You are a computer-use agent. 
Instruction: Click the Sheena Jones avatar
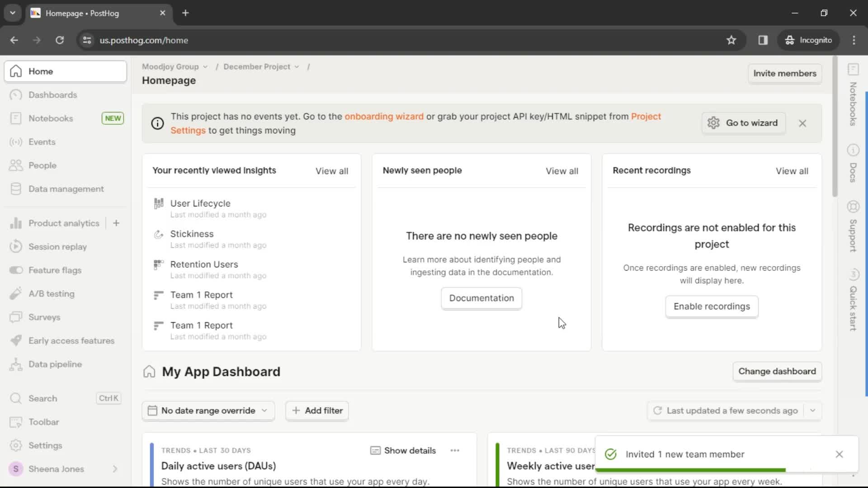(x=16, y=469)
